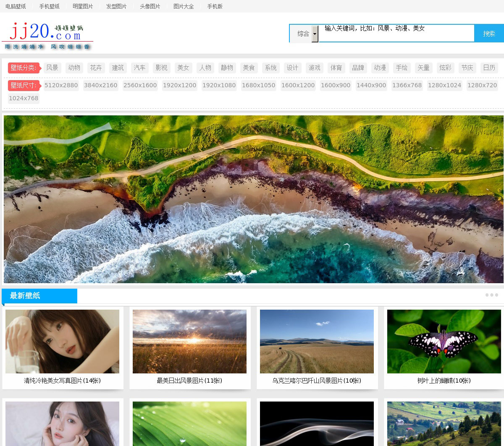Open the 头像图片 top navigation link
Screen dimensions: 504x446
coord(150,6)
